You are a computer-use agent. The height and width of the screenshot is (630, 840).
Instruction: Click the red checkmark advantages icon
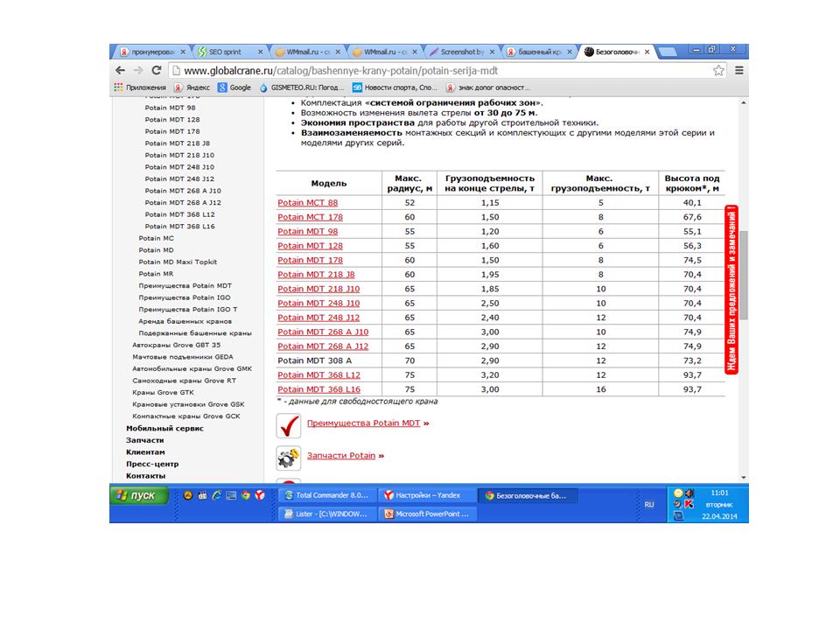click(289, 426)
